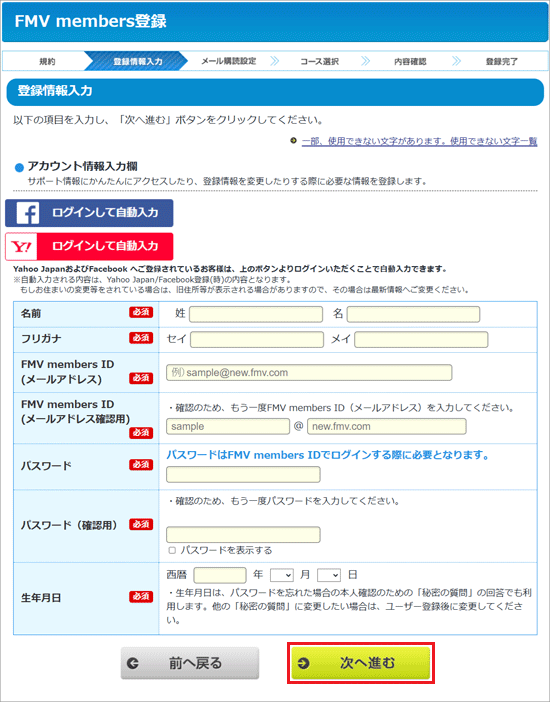Click bullet icon beside unusable characters link
Screen dimensions: 550x702
point(293,141)
